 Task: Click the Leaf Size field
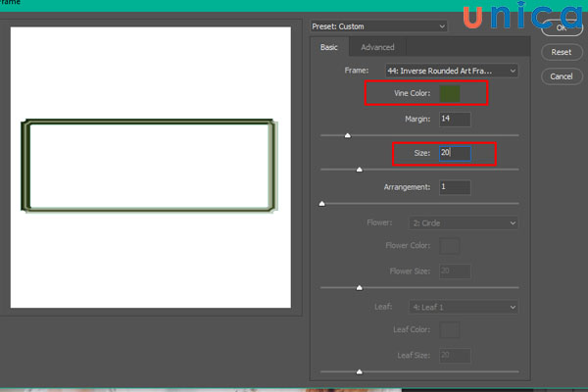(x=455, y=355)
